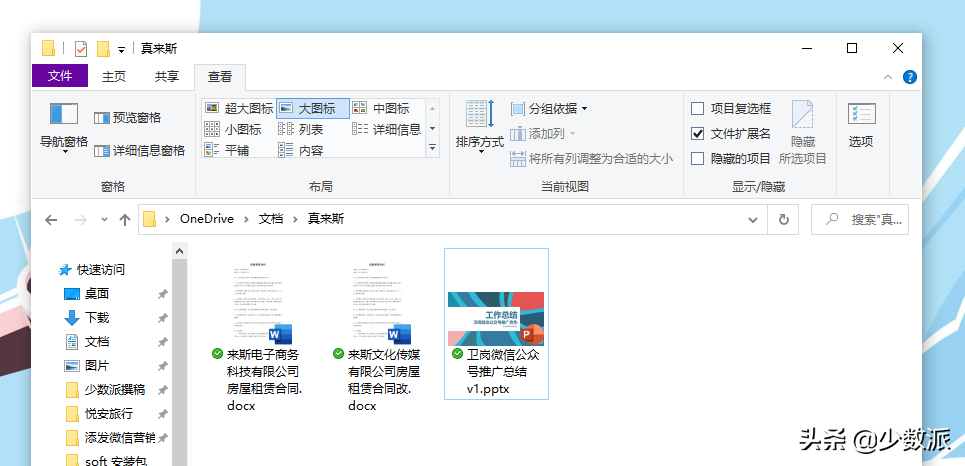Viewport: 965px width, 466px height.
Task: Open window system menu folder icon in title bar
Action: [x=49, y=49]
